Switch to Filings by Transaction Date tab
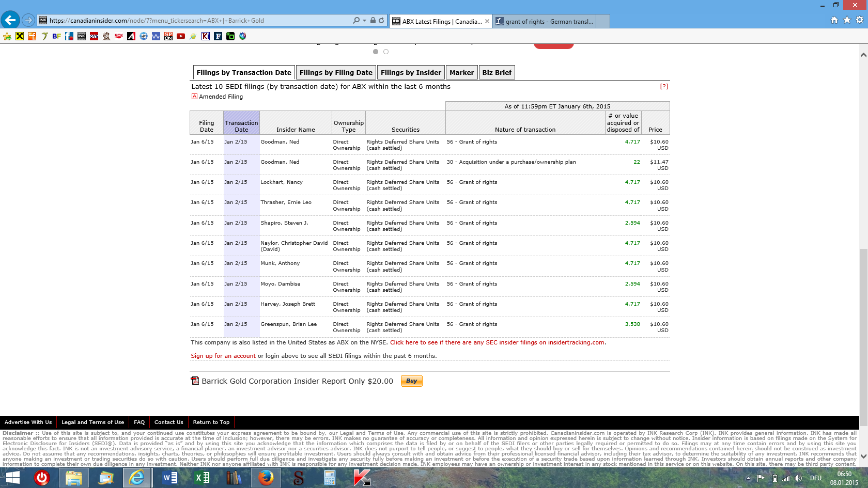Image resolution: width=868 pixels, height=488 pixels. pyautogui.click(x=244, y=72)
